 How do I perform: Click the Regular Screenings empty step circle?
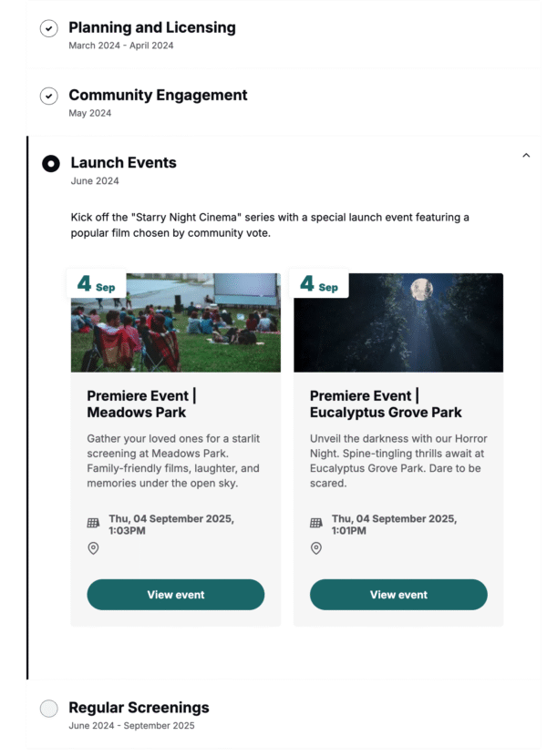[49, 709]
